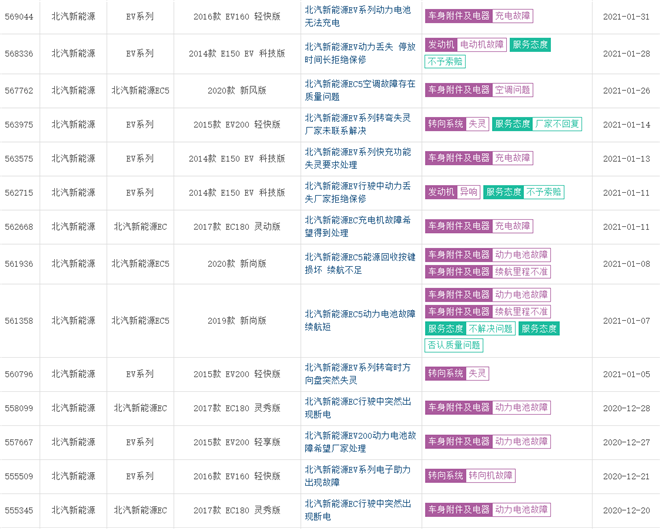
Task: Open complaint 北汽新能源EC5动力电池故障续航短
Action: (x=360, y=320)
